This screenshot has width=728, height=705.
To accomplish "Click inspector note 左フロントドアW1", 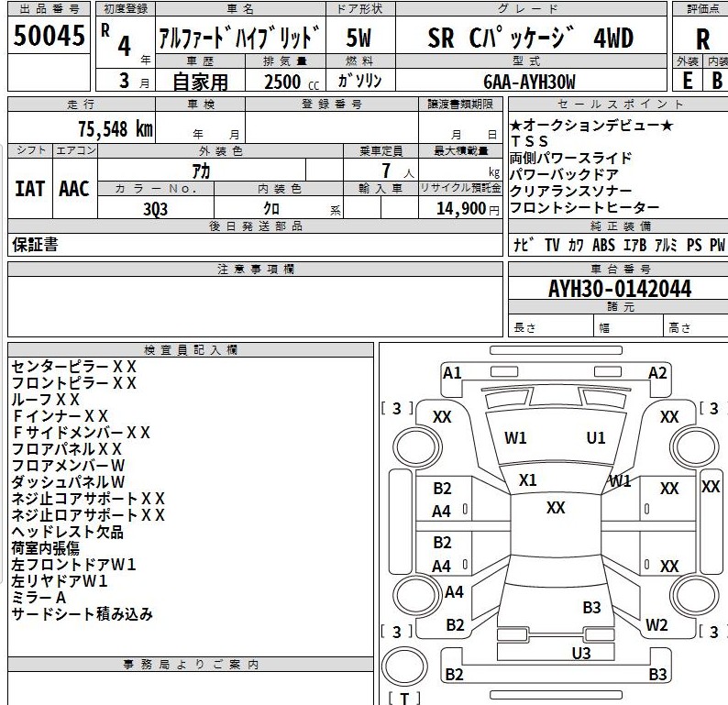I will tap(73, 565).
